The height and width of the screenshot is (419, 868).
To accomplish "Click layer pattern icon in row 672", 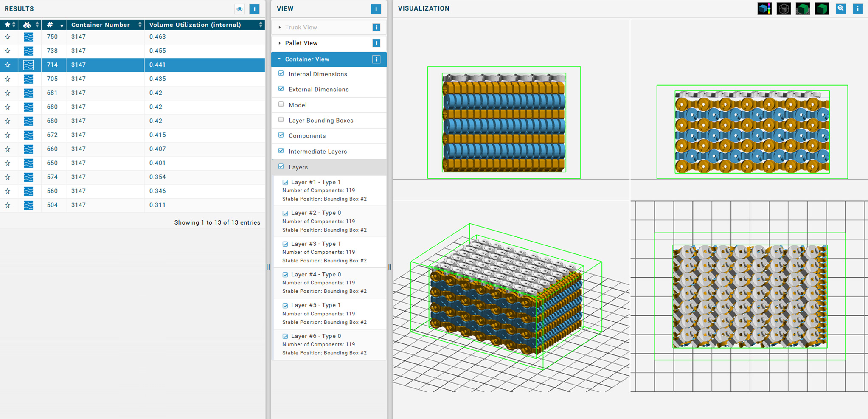I will (28, 135).
